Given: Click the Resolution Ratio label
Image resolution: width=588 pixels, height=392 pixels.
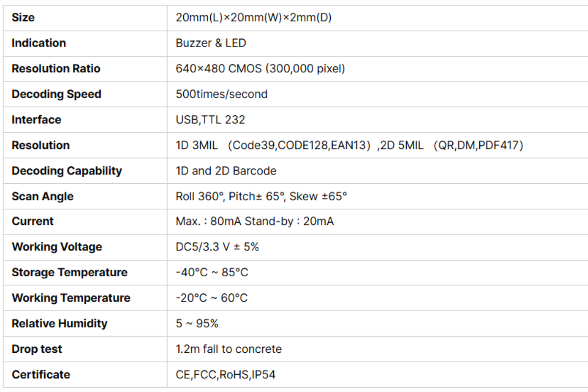Looking at the screenshot, I should pyautogui.click(x=56, y=69).
